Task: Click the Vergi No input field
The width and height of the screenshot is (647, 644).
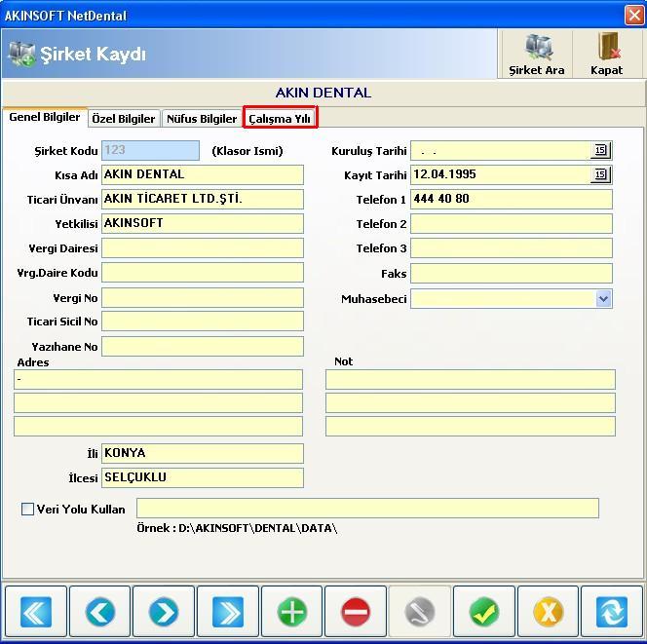Action: pyautogui.click(x=203, y=298)
